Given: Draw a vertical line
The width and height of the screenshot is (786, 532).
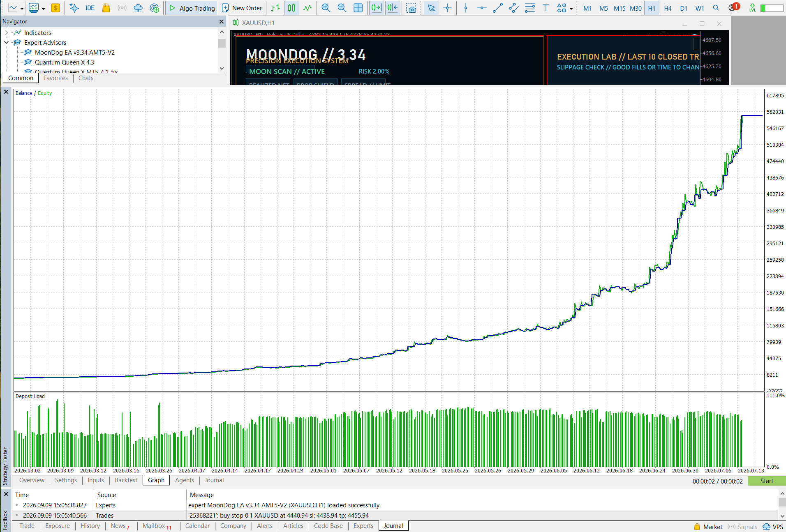Looking at the screenshot, I should [466, 8].
